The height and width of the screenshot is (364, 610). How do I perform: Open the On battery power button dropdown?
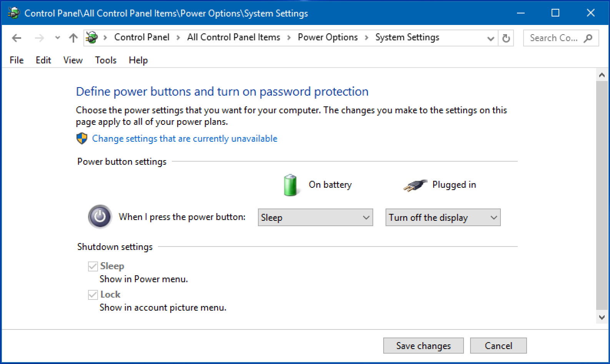[315, 217]
